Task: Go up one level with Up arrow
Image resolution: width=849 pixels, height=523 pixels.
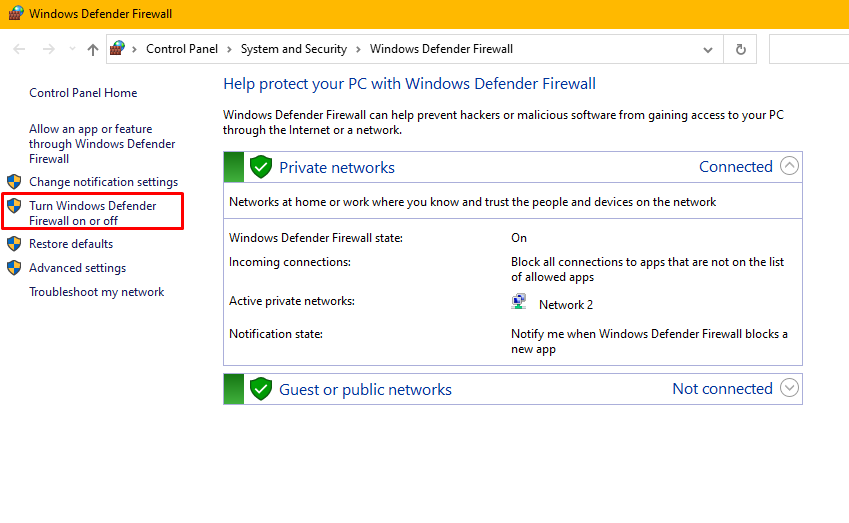Action: tap(93, 49)
